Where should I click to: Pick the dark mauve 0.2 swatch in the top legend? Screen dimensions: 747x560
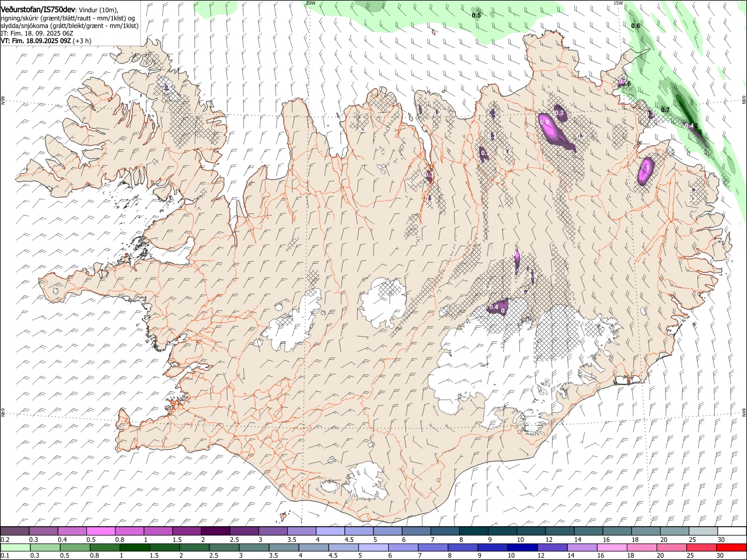click(x=15, y=531)
